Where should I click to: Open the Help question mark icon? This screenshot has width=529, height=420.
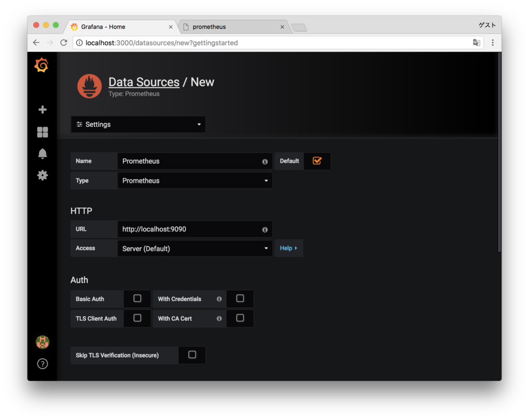coord(42,364)
